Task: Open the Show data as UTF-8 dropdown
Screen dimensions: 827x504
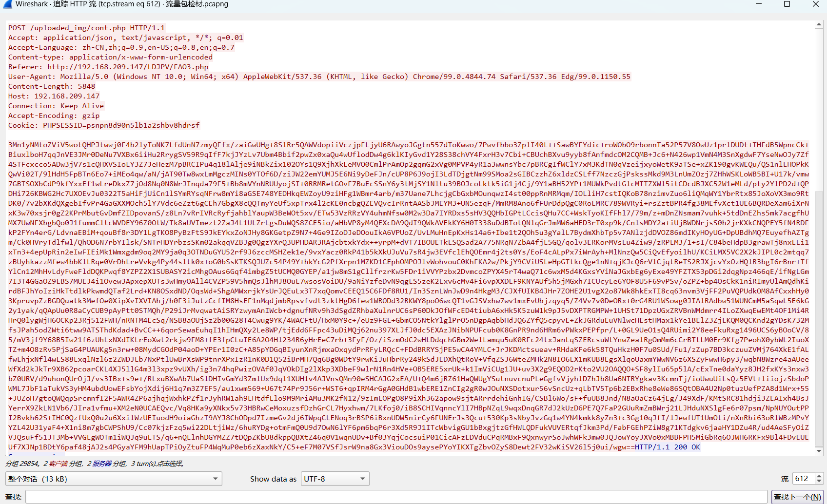Action: coord(335,479)
